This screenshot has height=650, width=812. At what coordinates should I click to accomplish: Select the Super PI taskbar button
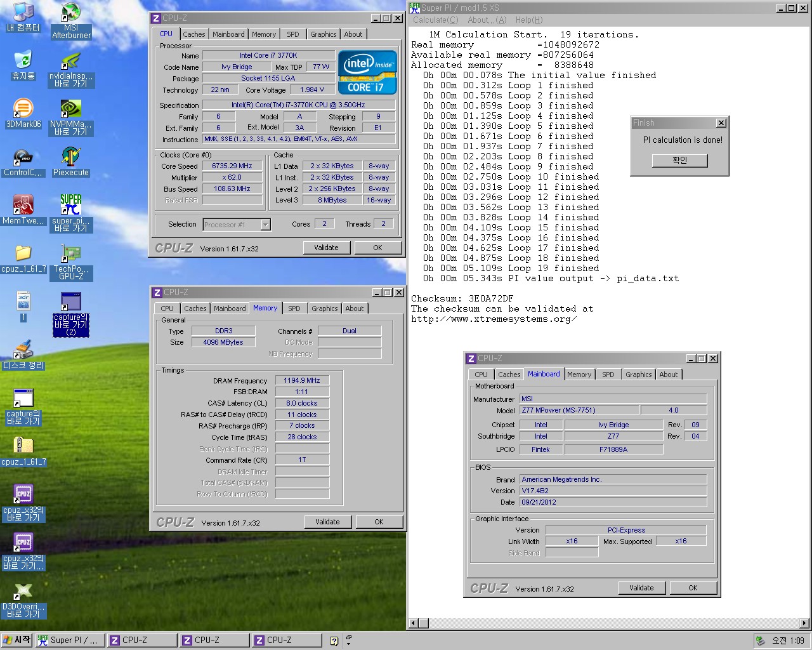[70, 640]
